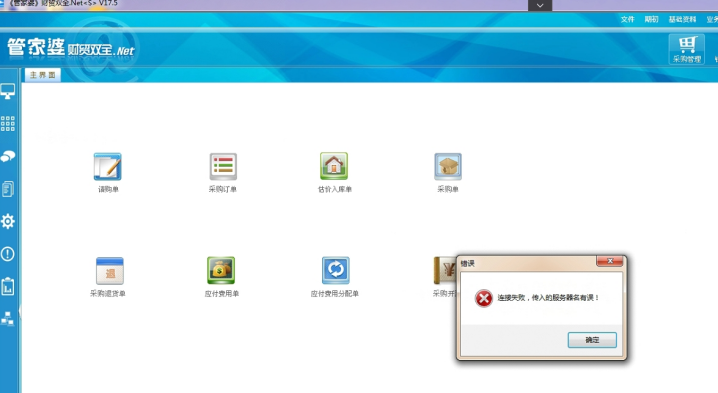Open the 基础资料 menu
The image size is (718, 393).
682,19
